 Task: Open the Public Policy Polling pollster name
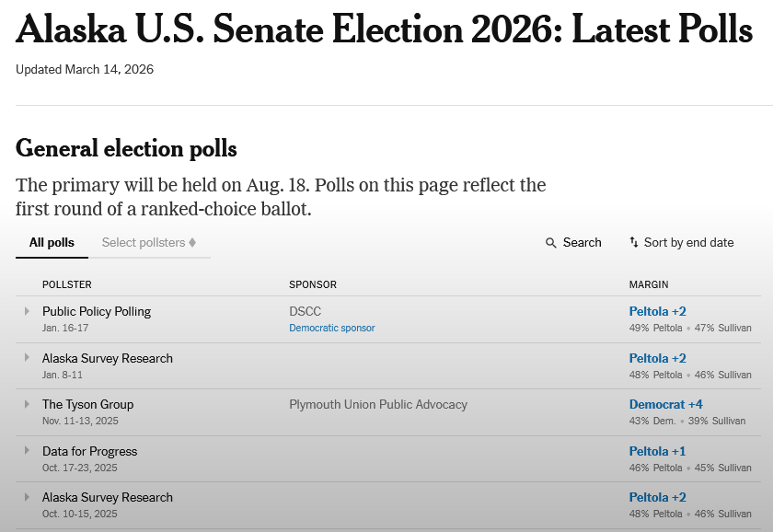[x=97, y=312]
